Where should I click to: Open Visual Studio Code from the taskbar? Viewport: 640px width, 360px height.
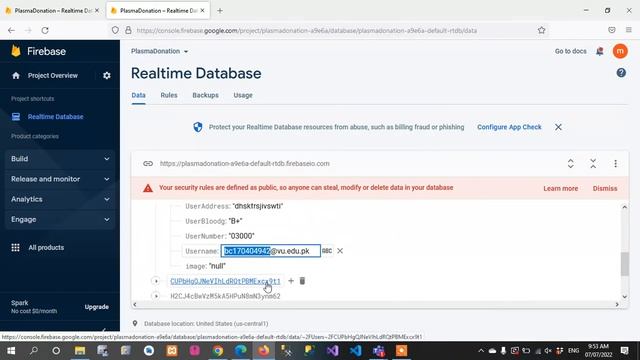(356, 351)
